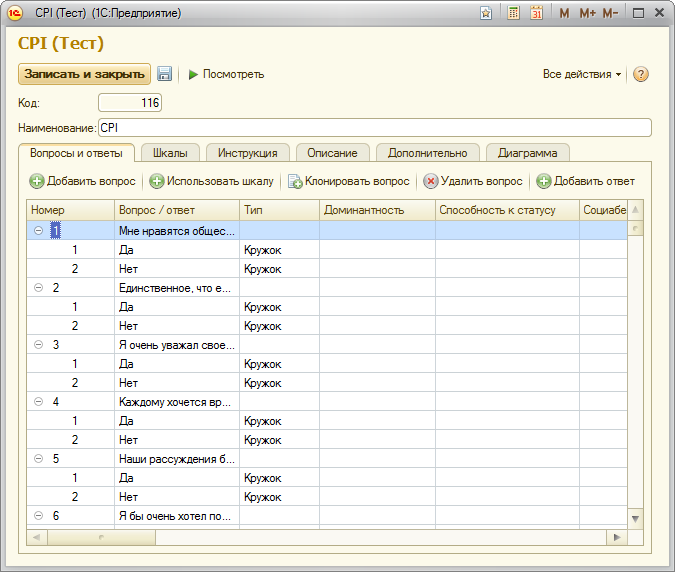Click the horizontal scrollbar right arrow

click(x=618, y=537)
